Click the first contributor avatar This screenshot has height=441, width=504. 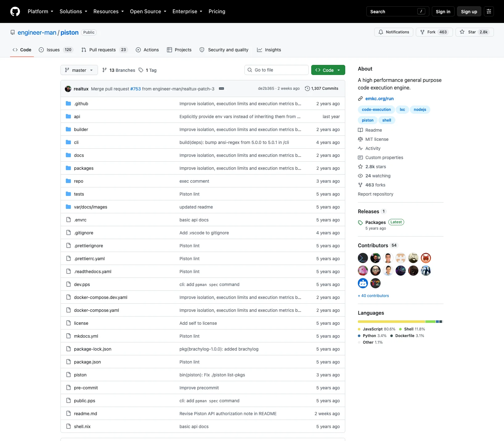point(363,258)
